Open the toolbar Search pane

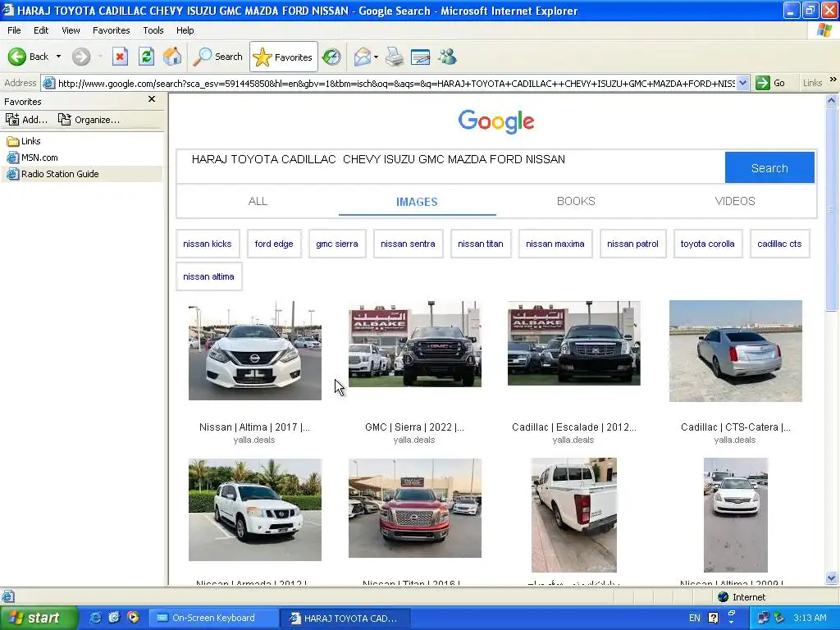pos(218,57)
